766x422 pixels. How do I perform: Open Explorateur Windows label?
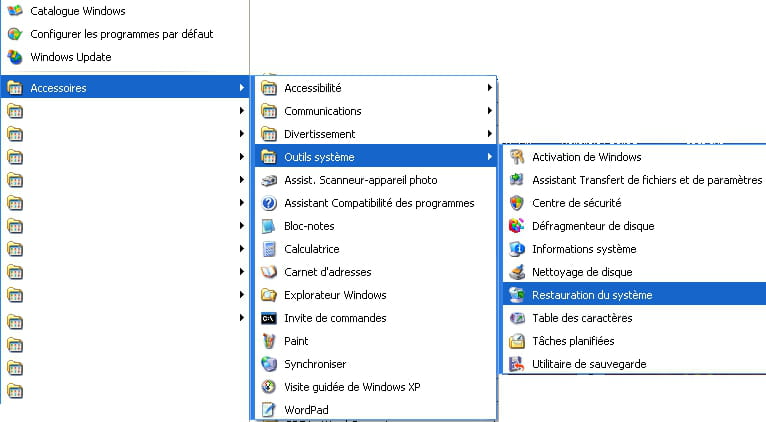point(335,295)
